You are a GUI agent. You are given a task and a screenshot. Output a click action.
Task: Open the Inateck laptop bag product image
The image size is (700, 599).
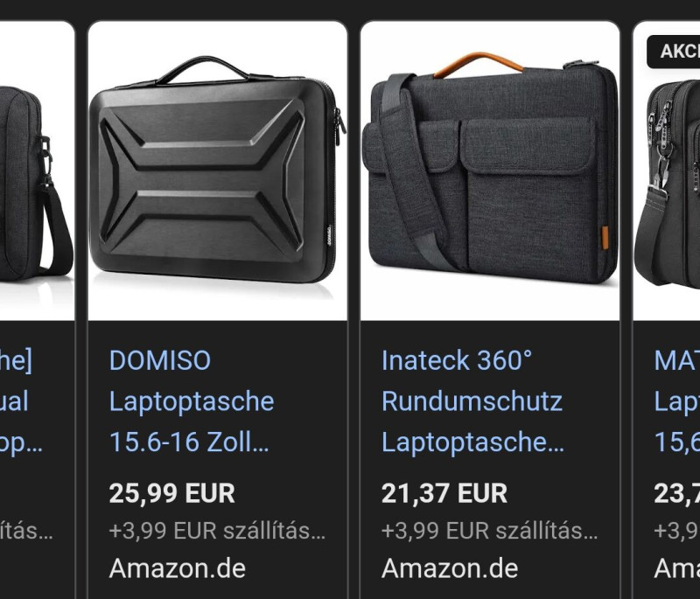point(490,171)
